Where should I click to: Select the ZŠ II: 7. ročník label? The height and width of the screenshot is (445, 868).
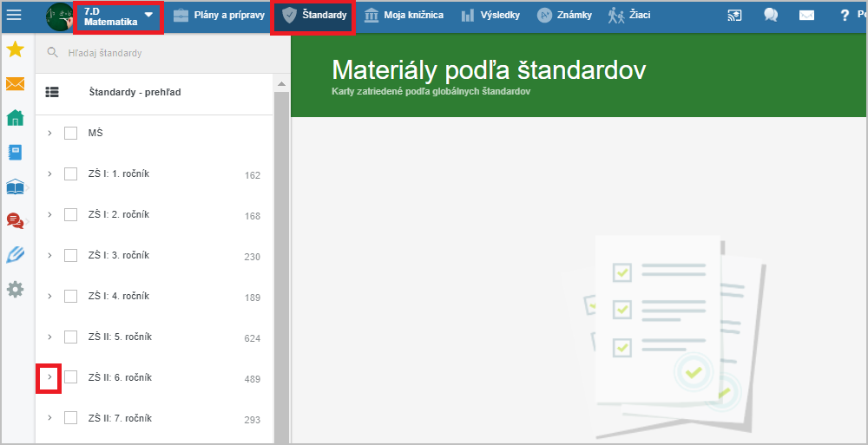tap(120, 418)
